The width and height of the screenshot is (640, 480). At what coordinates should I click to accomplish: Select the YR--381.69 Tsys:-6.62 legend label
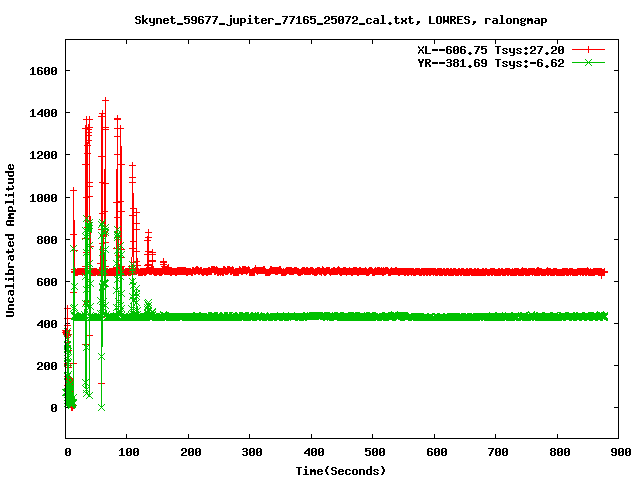pos(491,63)
